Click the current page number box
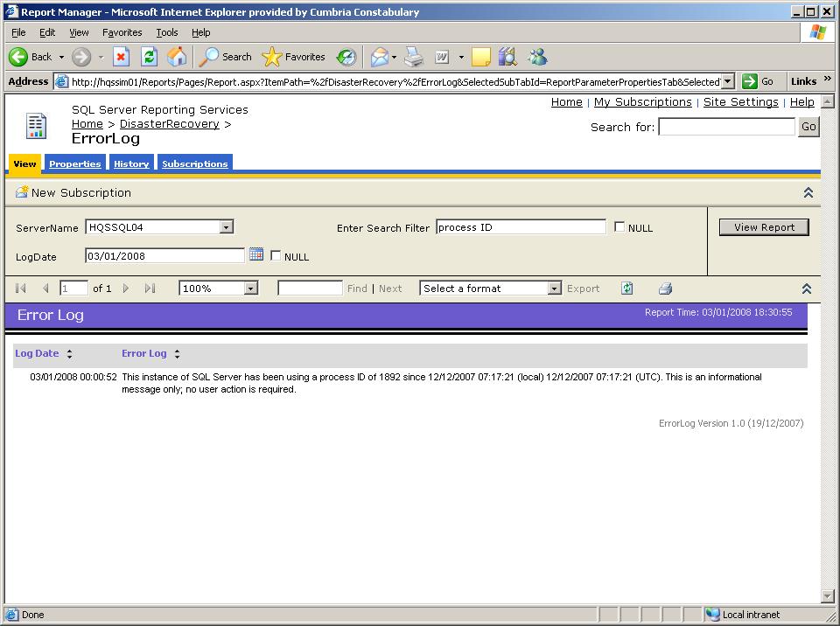Viewport: 840px width, 626px height. [x=73, y=289]
